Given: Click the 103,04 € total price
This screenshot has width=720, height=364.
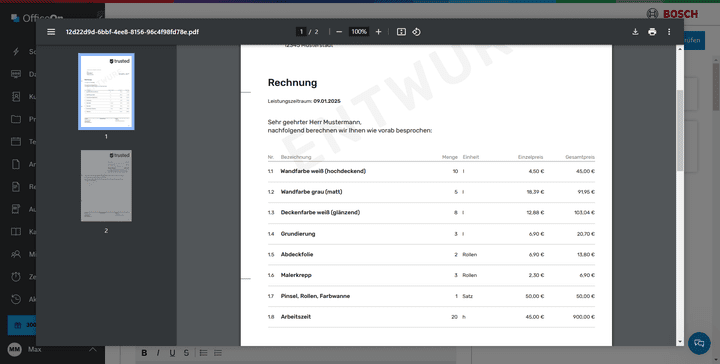Looking at the screenshot, I should [x=585, y=213].
